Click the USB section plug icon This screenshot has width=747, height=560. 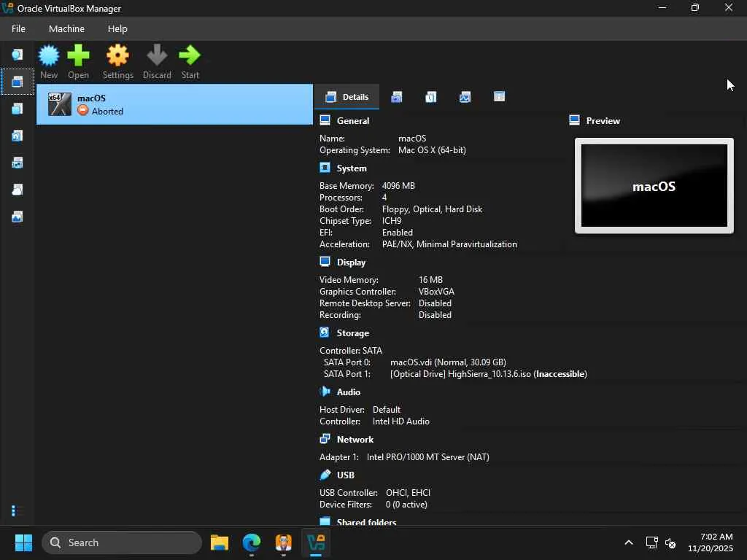[325, 474]
